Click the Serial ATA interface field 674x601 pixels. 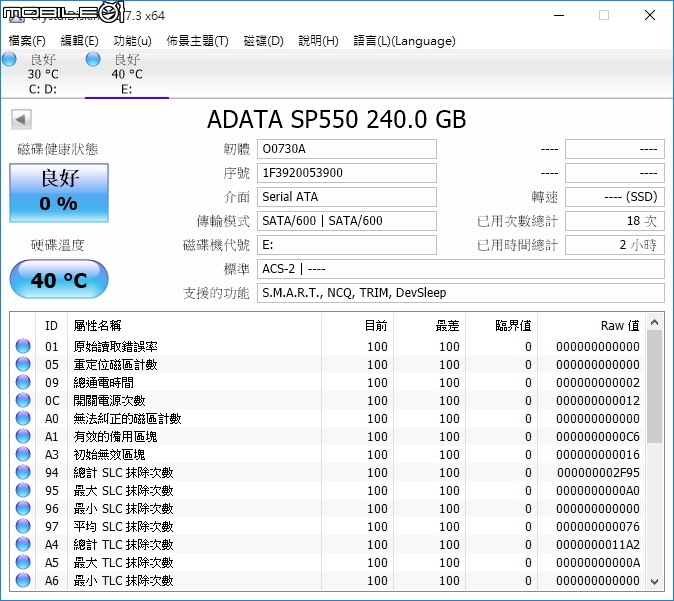(x=346, y=197)
